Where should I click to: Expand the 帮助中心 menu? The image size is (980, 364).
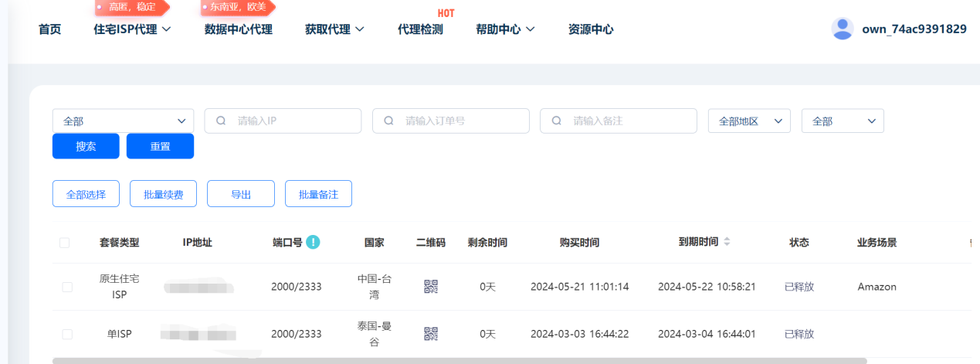pos(505,29)
